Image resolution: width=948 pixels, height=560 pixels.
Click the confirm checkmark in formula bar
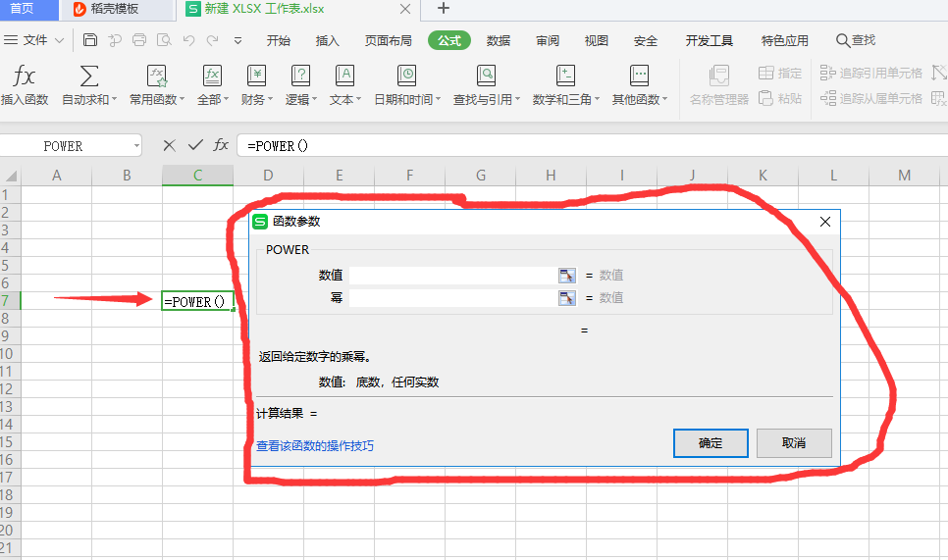click(195, 145)
